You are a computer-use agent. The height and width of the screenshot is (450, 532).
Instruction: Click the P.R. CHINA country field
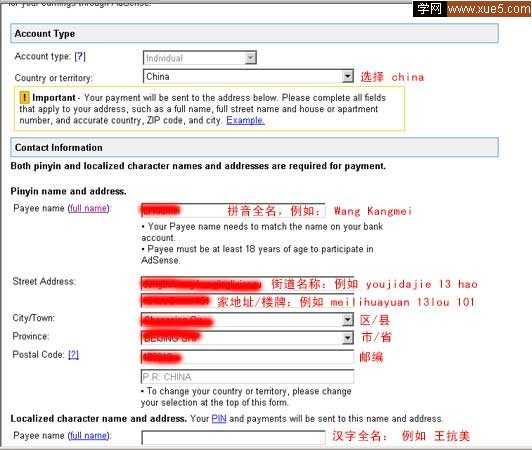pyautogui.click(x=247, y=377)
